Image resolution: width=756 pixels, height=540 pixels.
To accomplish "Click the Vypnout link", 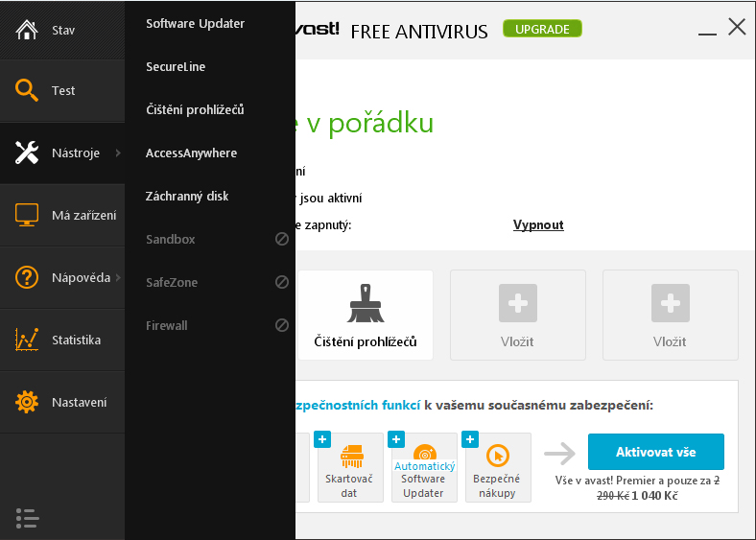I will click(538, 224).
